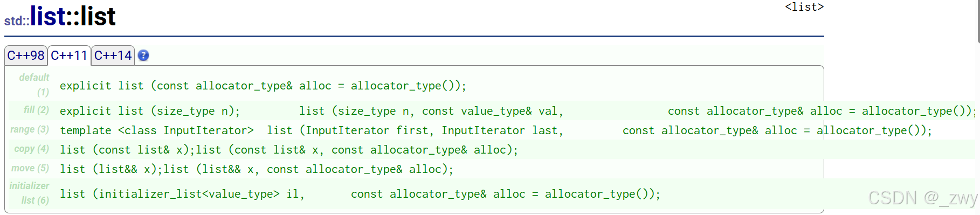Click the list::list page heading

pos(73,16)
